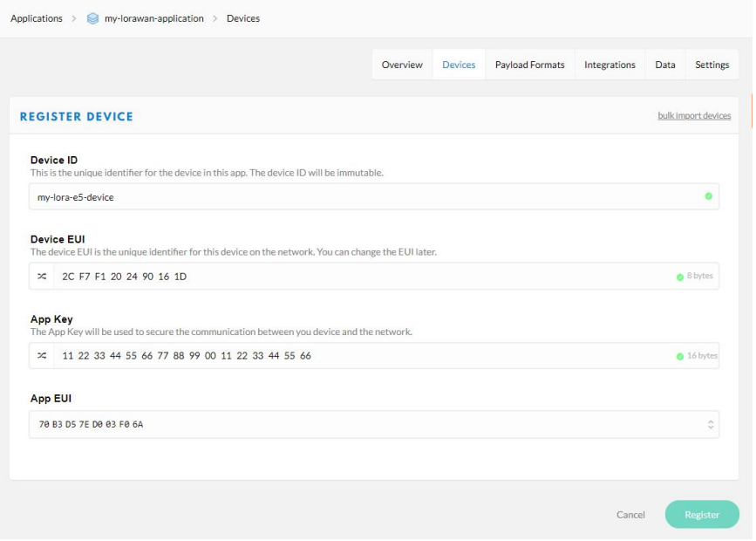Click the Register button
The width and height of the screenshot is (756, 541).
click(701, 515)
